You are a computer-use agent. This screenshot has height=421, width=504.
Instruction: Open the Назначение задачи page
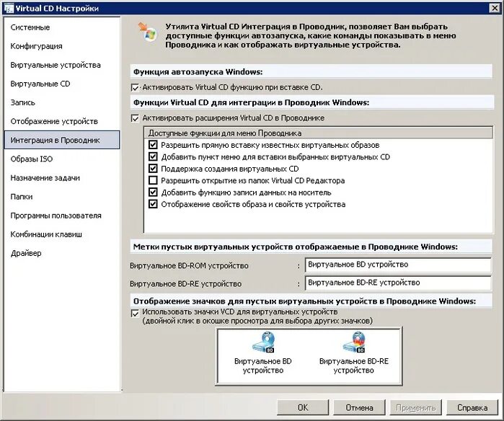62,178
